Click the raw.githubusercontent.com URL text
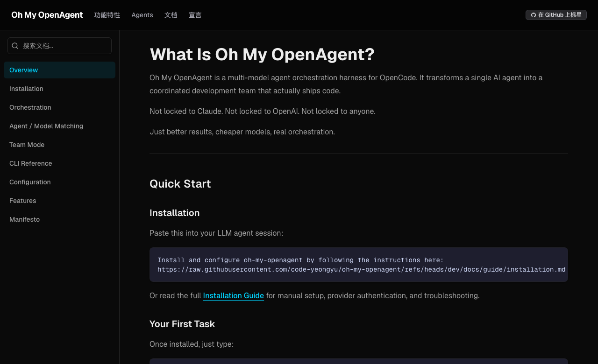This screenshot has height=364, width=598. coord(362,269)
